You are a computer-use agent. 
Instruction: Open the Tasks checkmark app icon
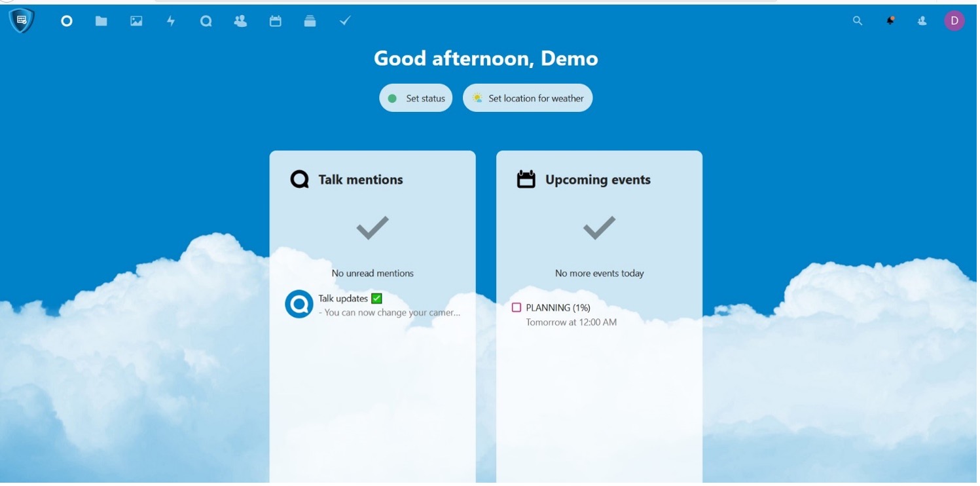pyautogui.click(x=345, y=21)
